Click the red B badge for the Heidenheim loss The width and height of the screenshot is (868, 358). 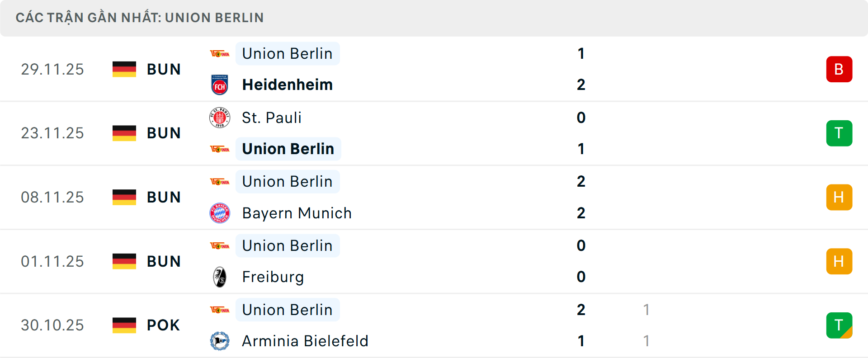click(x=839, y=69)
